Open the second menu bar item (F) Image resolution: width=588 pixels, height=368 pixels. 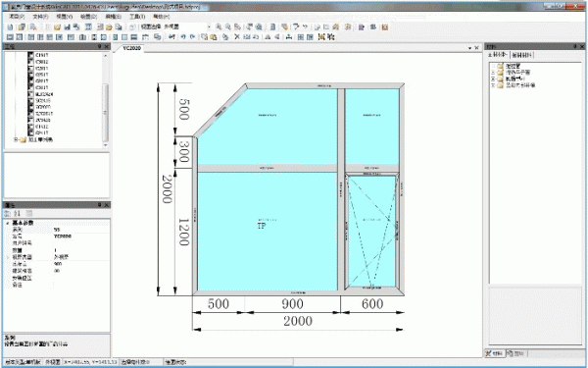(40, 17)
